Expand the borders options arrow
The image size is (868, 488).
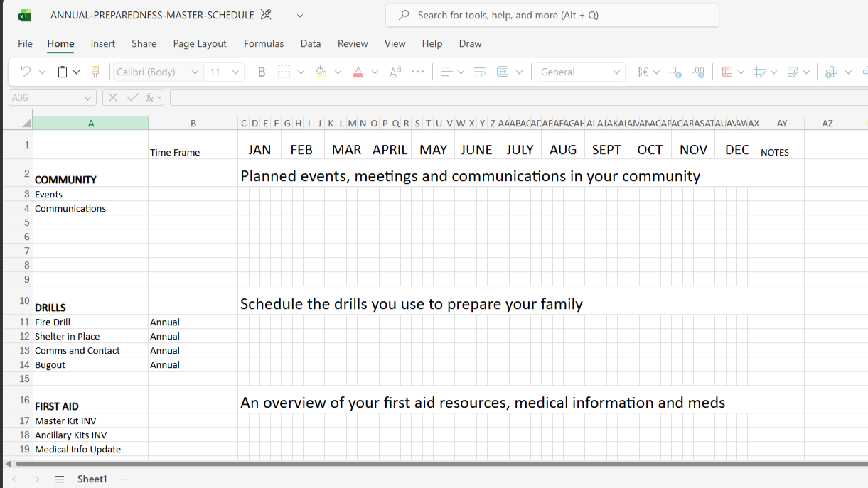[x=301, y=72]
